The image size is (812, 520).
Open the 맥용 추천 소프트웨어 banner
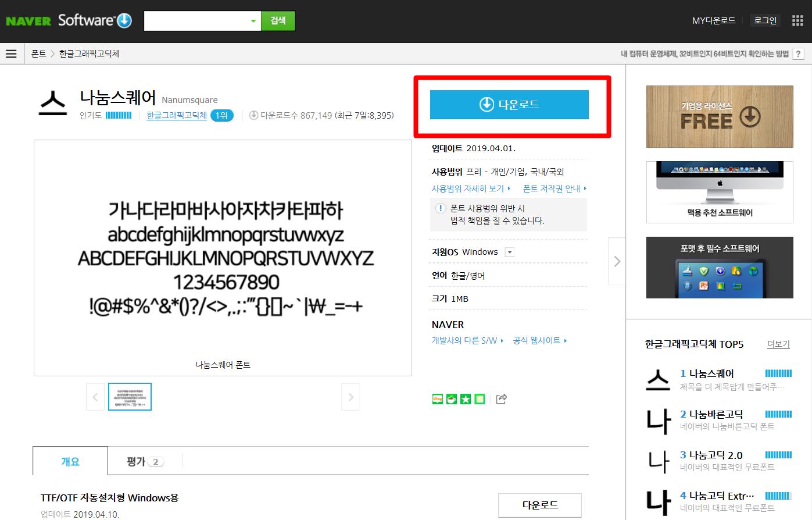point(720,192)
